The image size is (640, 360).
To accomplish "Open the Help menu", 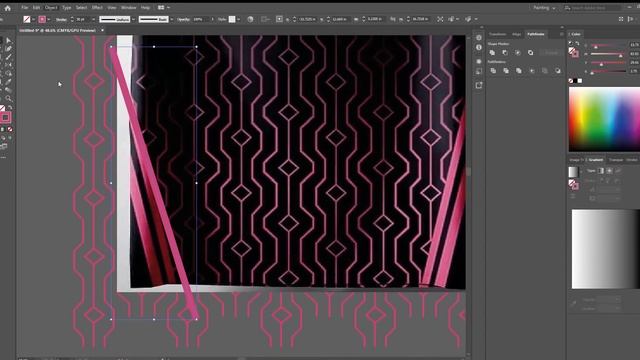I will click(x=145, y=8).
